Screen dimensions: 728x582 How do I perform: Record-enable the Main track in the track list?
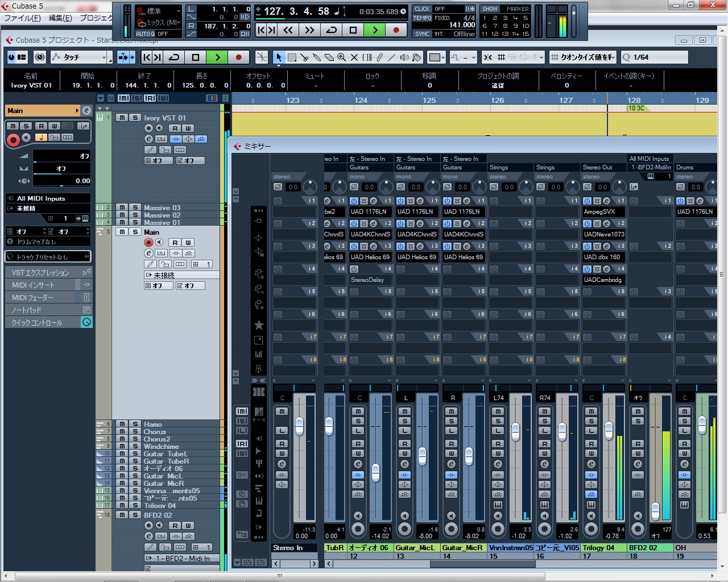point(148,243)
